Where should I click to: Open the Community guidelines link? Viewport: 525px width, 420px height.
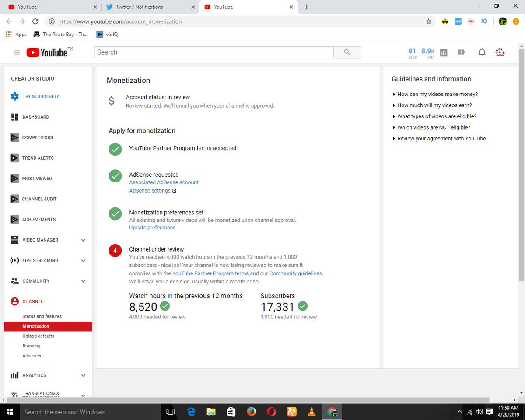(x=296, y=273)
